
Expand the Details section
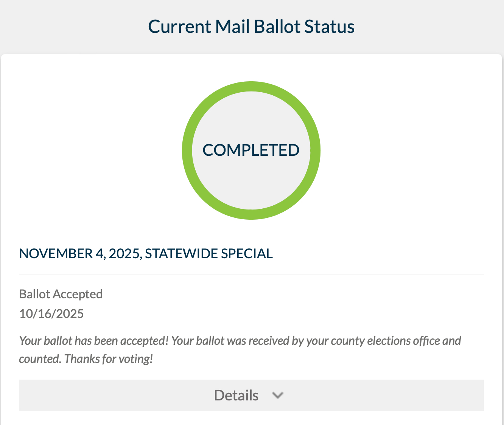pos(251,395)
